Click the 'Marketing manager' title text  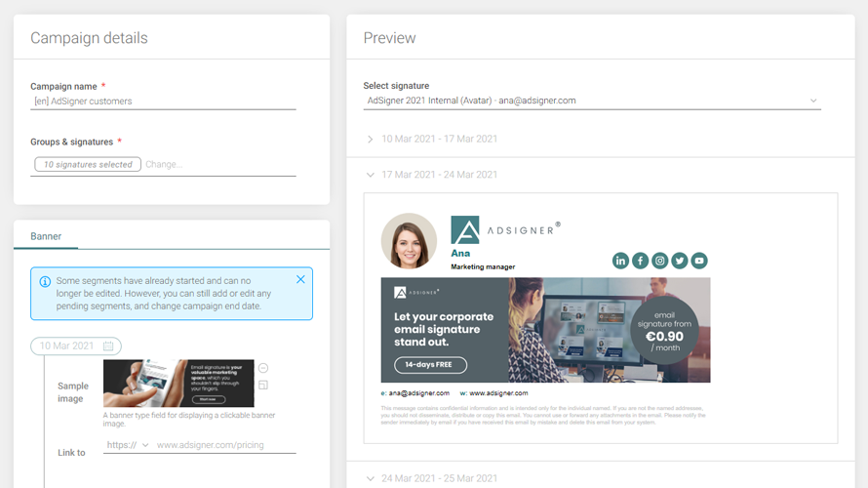(x=483, y=266)
